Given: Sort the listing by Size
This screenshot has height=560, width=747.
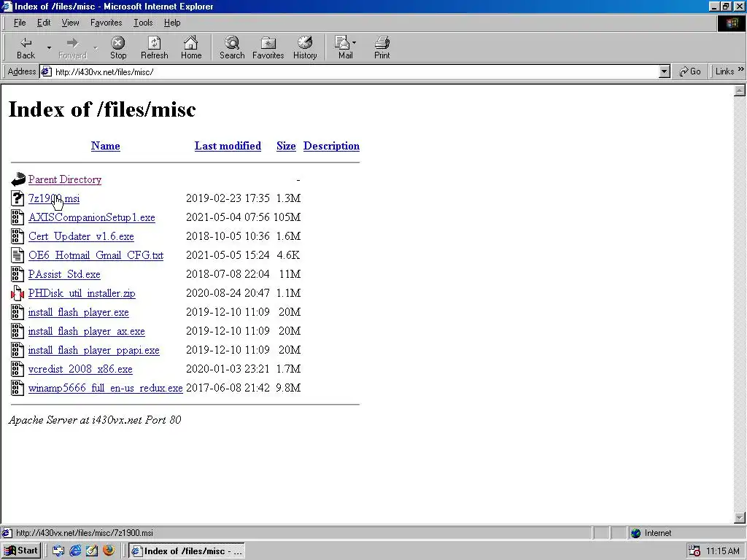Looking at the screenshot, I should pyautogui.click(x=286, y=146).
